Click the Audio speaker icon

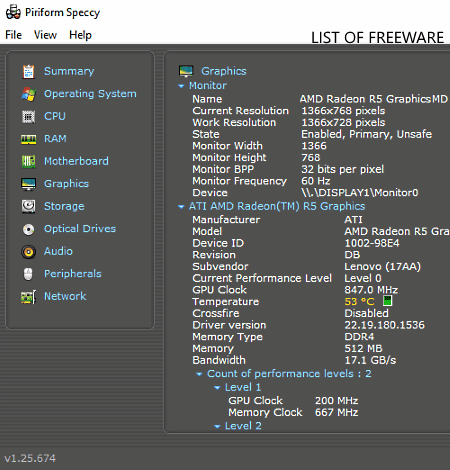[28, 252]
